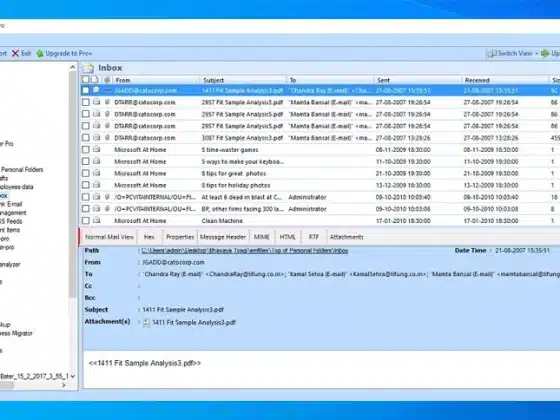Click paperclip icon of 3087 Fit Sample Analysis3.pdf row
560x420 pixels.
point(107,138)
